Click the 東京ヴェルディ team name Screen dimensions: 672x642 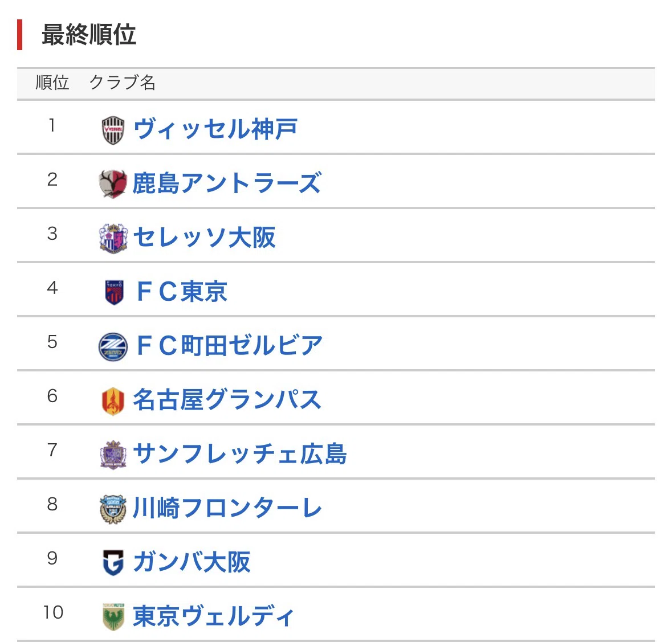[213, 616]
